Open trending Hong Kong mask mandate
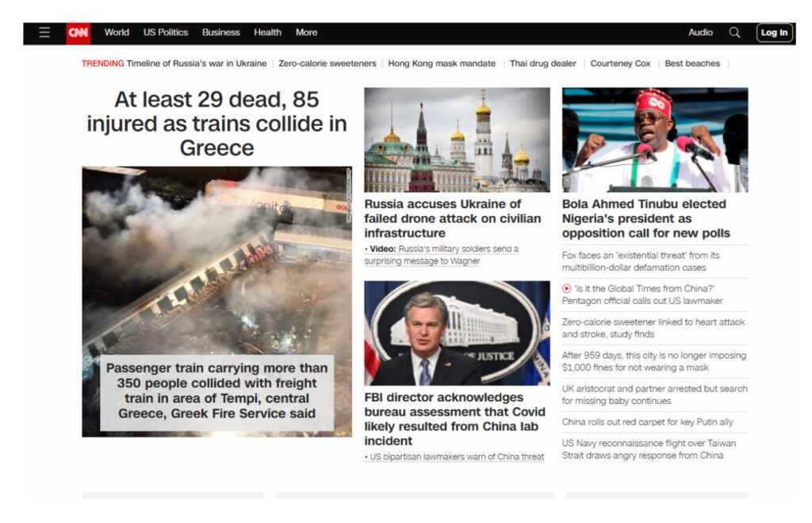The image size is (812, 523). (x=442, y=63)
